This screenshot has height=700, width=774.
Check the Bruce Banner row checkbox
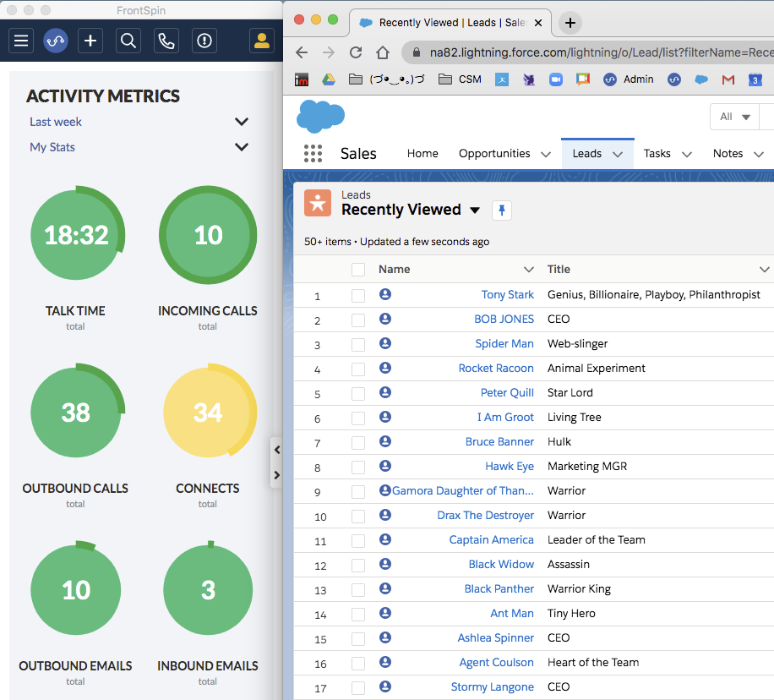tap(358, 443)
